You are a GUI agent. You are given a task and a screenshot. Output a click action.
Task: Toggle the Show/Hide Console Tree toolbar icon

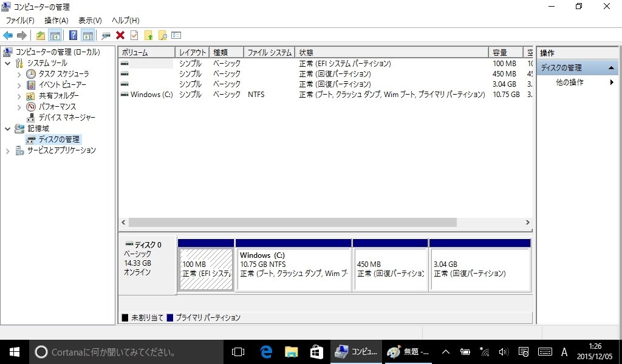click(55, 36)
